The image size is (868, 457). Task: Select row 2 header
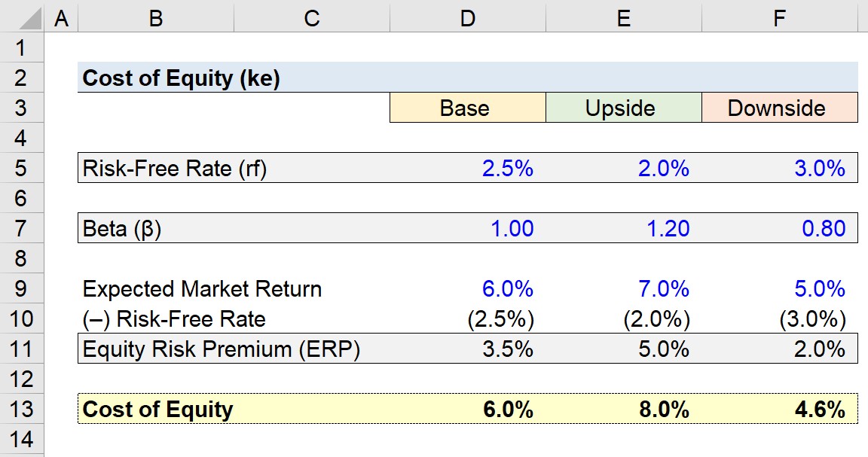pos(22,78)
